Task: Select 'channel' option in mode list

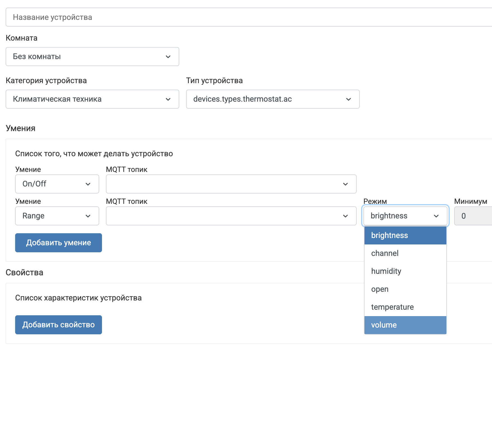Action: click(x=405, y=253)
